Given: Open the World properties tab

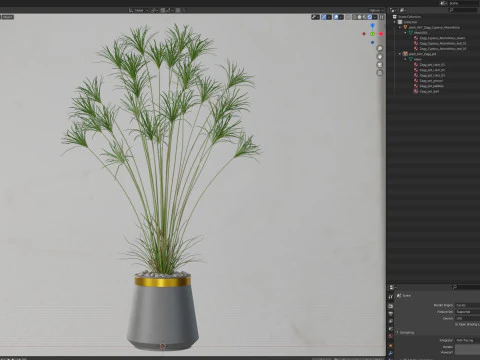Looking at the screenshot, I should (391, 336).
